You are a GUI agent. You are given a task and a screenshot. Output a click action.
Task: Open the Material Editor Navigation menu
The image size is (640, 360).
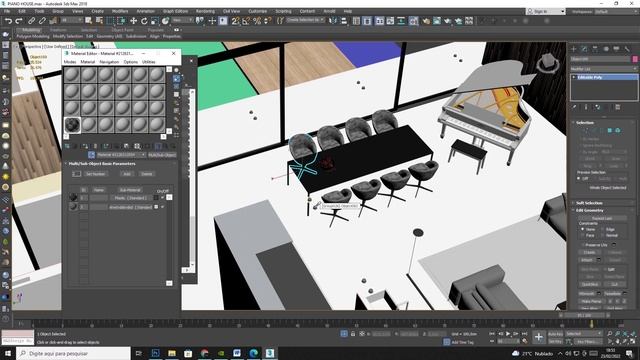click(109, 62)
